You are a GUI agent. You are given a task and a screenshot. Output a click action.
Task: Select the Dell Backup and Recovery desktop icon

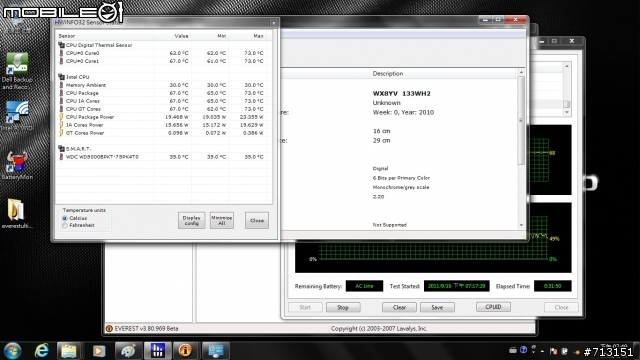click(17, 71)
